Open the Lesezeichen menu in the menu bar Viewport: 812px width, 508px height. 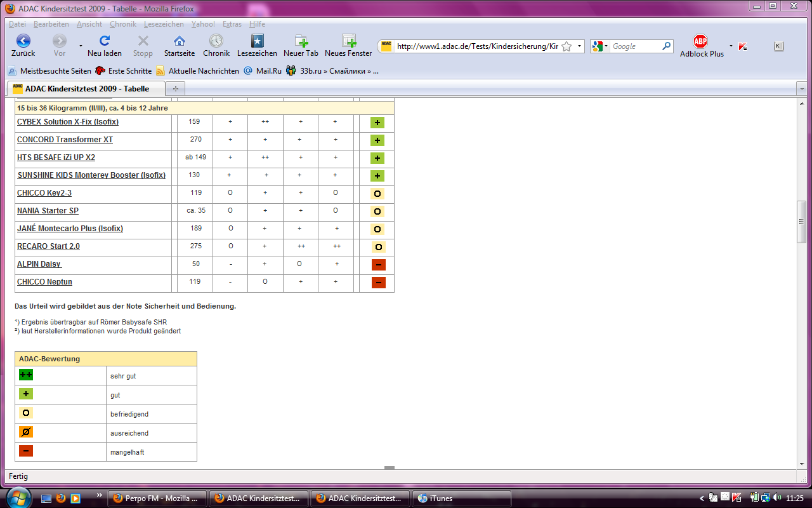(164, 24)
